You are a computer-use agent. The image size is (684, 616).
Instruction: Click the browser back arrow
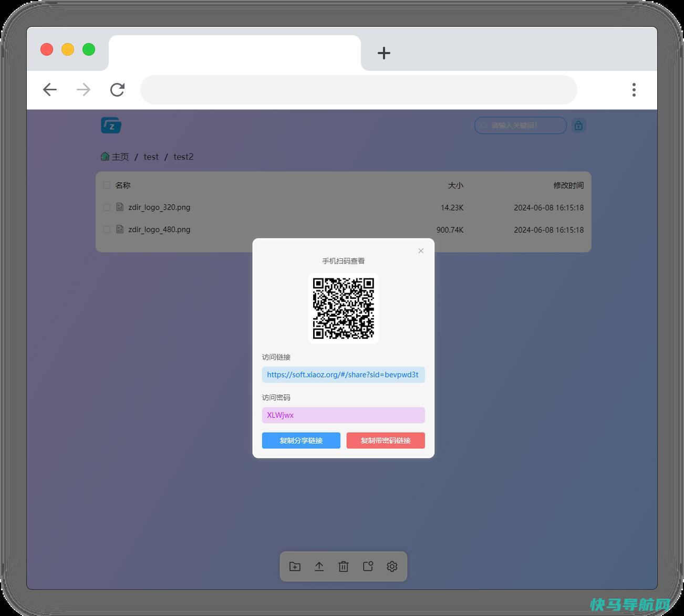point(50,89)
